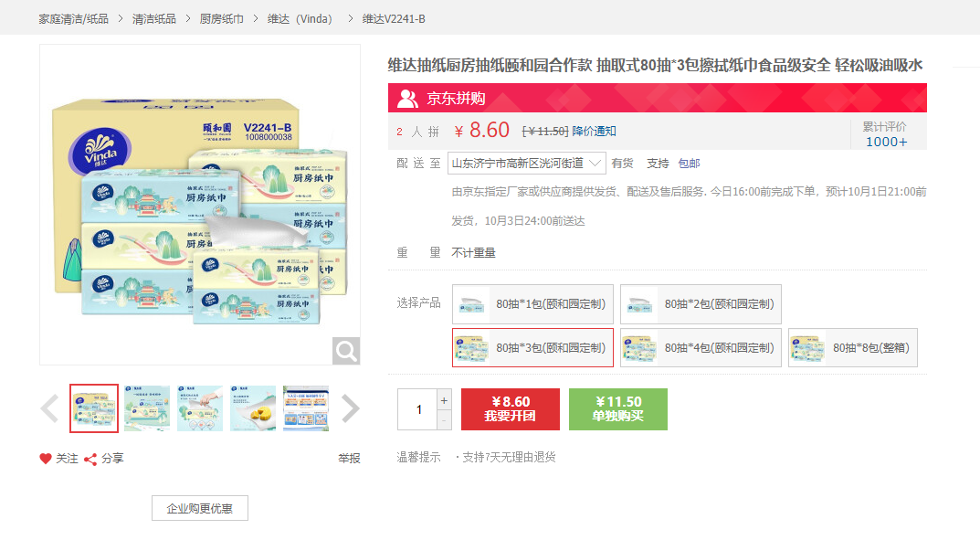The image size is (980, 540).
Task: Click the 降价通知 price alert link
Action: point(595,132)
